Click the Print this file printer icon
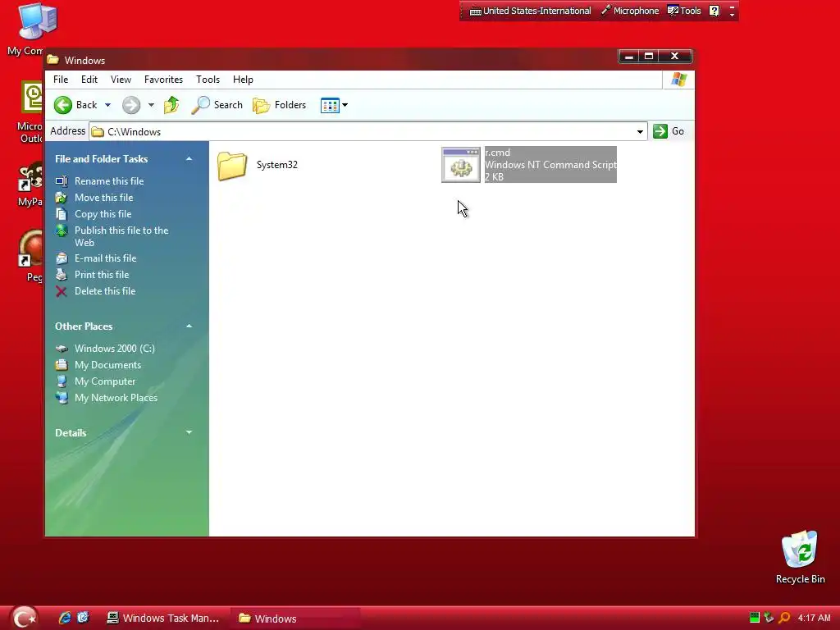This screenshot has height=630, width=840. pos(62,275)
